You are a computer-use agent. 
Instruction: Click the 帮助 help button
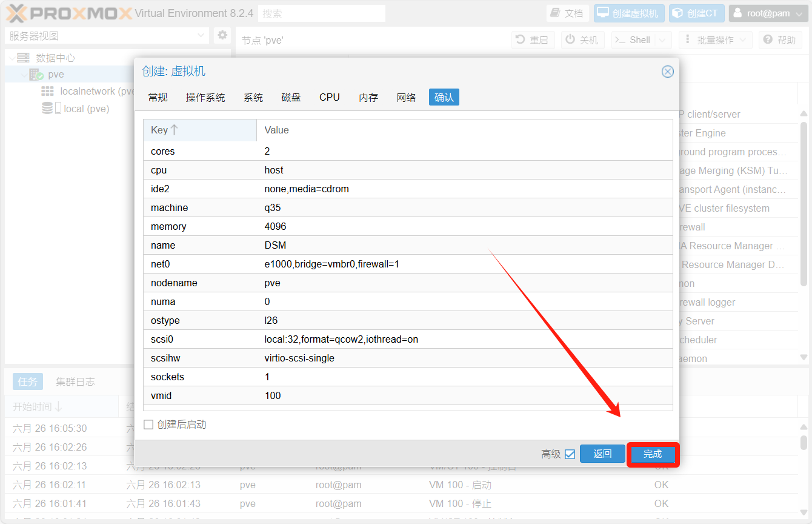780,40
